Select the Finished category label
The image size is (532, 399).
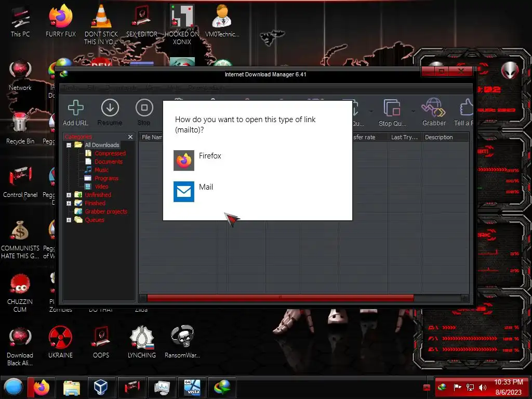95,203
